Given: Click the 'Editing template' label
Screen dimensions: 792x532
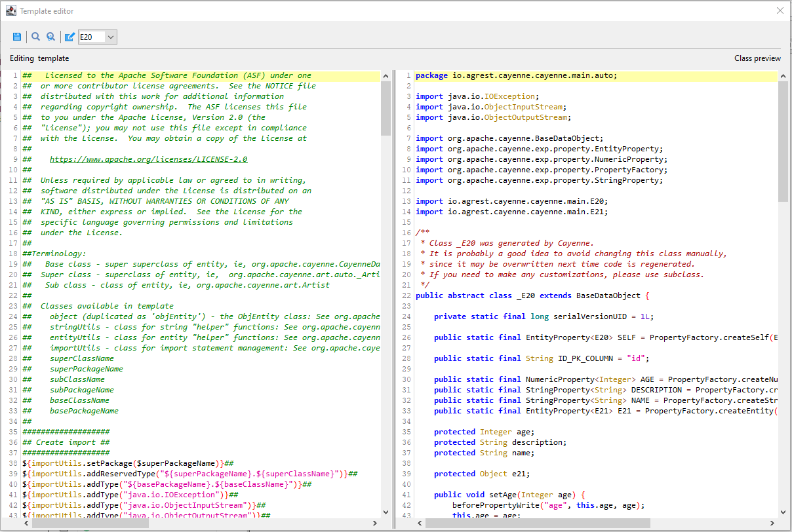Looking at the screenshot, I should [x=39, y=58].
